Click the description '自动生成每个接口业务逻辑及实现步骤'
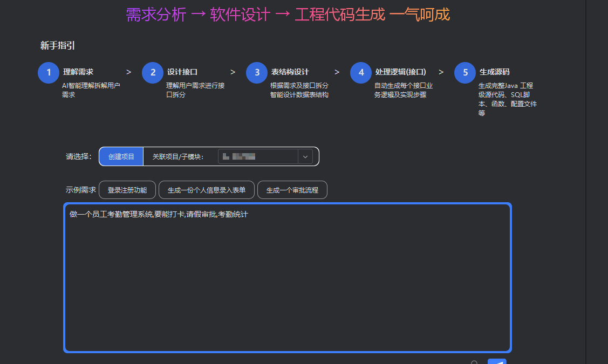 404,90
